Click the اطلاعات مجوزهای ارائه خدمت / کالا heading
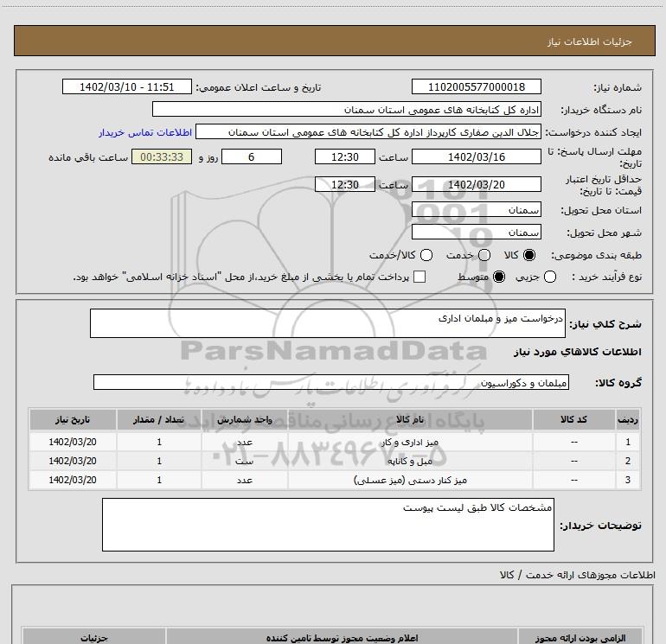Screen dimensions: 666x644 (x=577, y=575)
